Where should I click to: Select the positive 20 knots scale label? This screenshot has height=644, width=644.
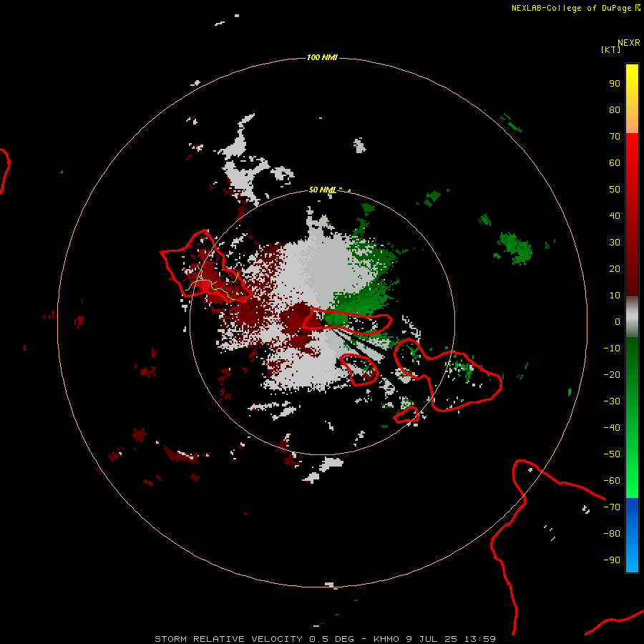point(615,268)
